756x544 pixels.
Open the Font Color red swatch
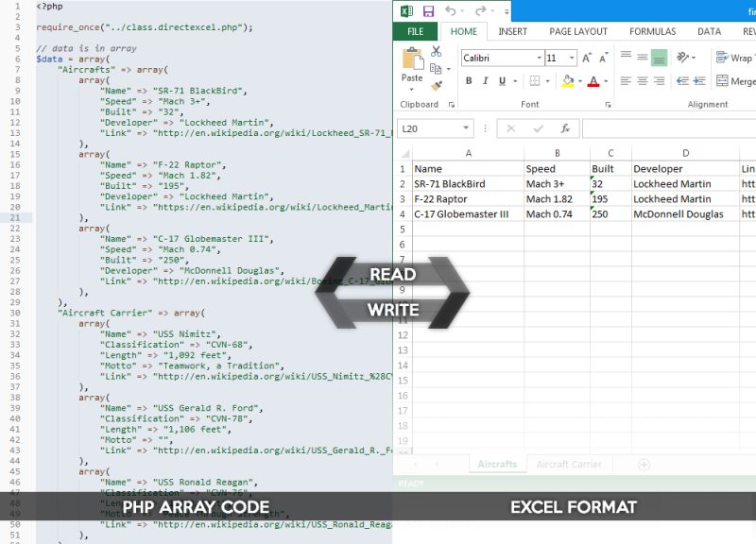coord(594,81)
